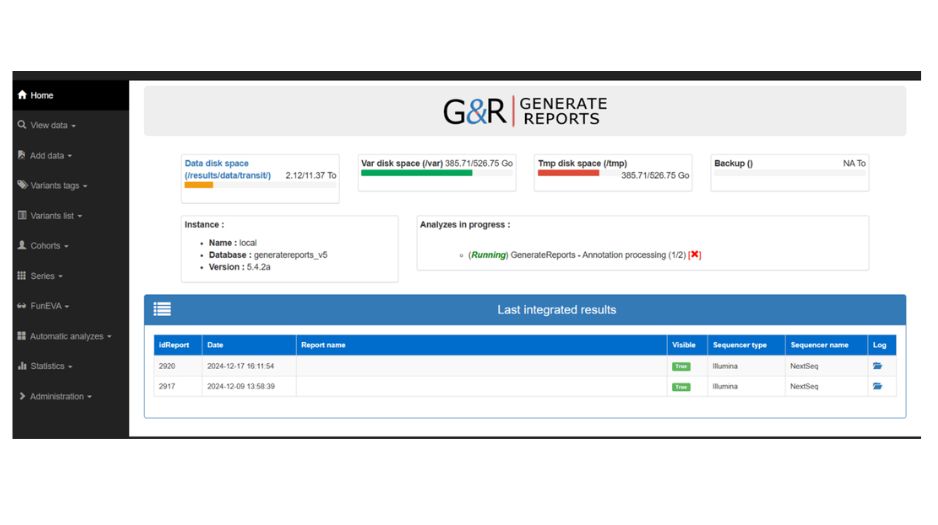This screenshot has width=938, height=525.
Task: Click the Variants list table icon
Action: 22,215
